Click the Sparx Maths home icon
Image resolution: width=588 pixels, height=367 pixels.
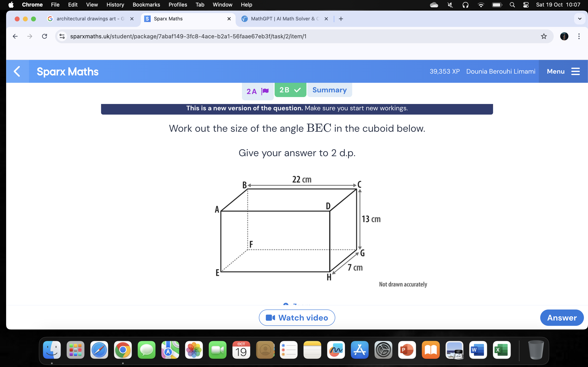pyautogui.click(x=67, y=71)
